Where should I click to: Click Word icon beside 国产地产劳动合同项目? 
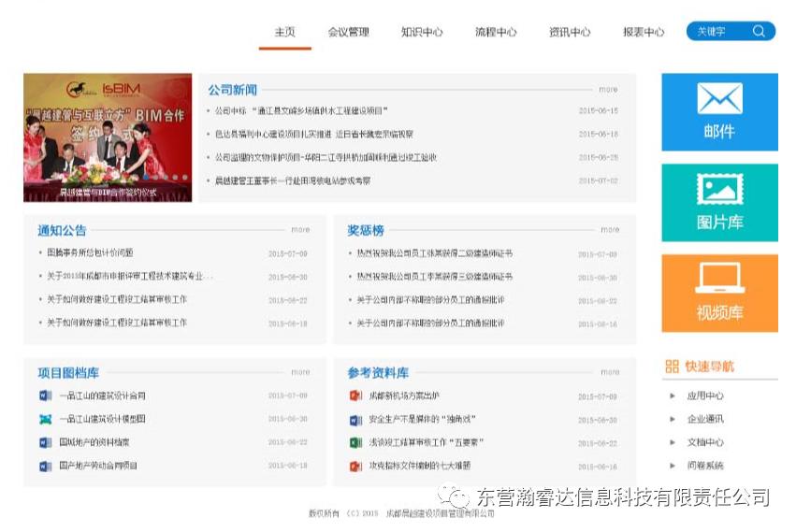tap(46, 466)
